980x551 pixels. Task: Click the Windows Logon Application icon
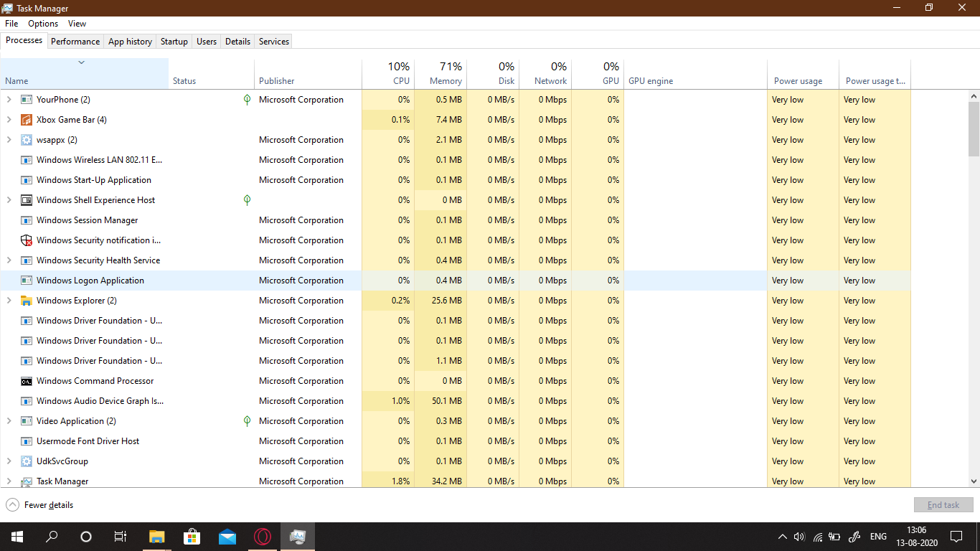[x=27, y=281]
